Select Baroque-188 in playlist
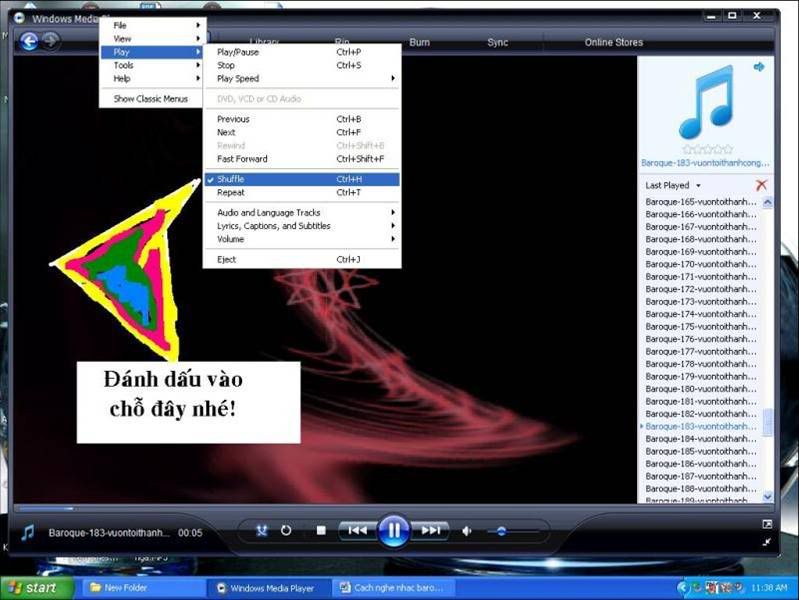 [701, 488]
